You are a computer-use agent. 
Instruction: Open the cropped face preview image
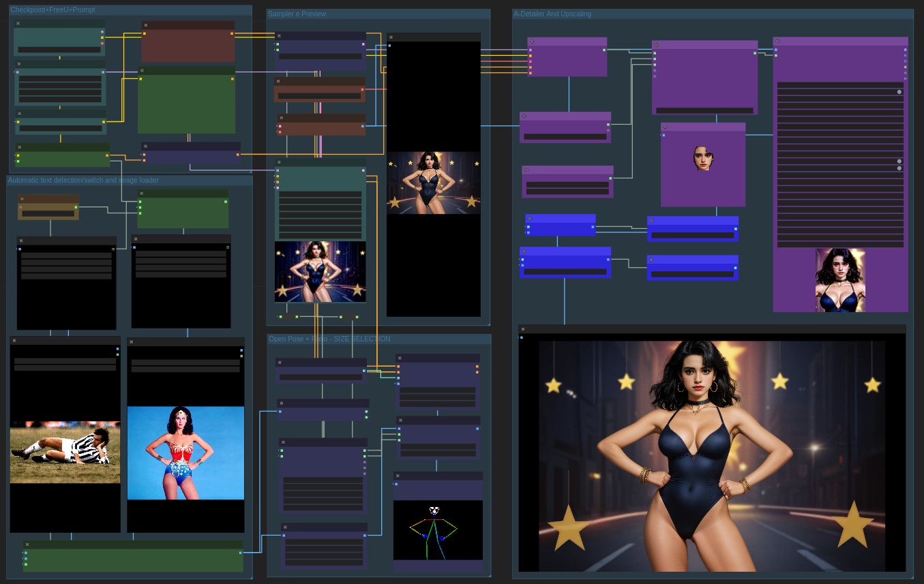coord(703,157)
